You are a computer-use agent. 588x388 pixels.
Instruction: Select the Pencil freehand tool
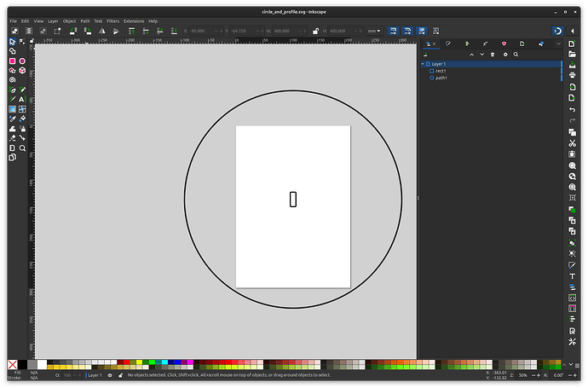22,90
